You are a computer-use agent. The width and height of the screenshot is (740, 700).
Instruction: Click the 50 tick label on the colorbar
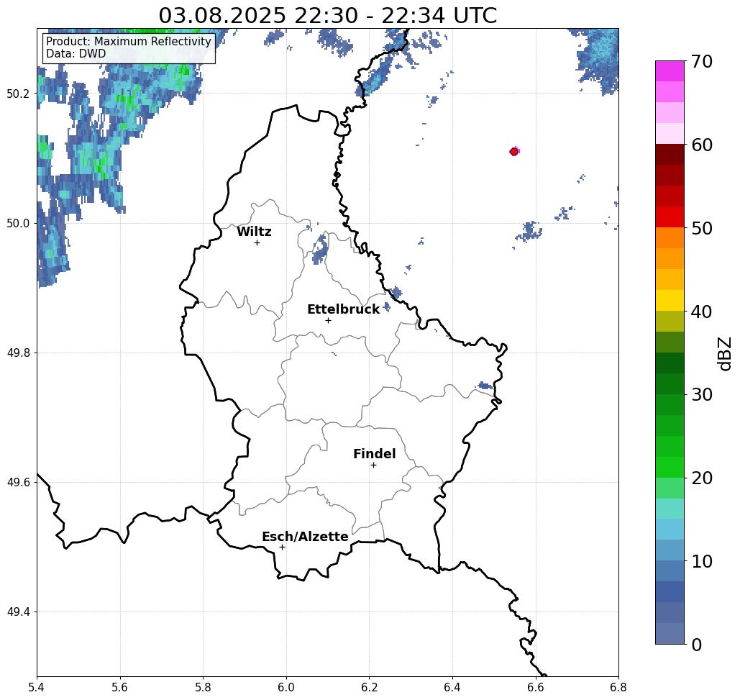701,228
